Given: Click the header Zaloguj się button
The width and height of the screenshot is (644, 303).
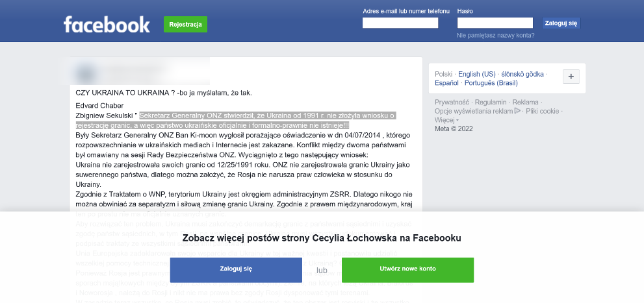Looking at the screenshot, I should click(x=561, y=23).
